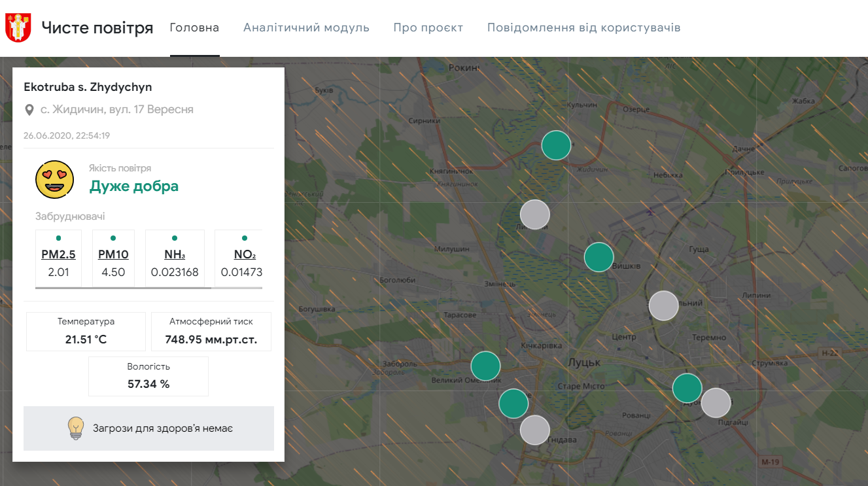Select the green station marker near Жидичин

pos(557,145)
